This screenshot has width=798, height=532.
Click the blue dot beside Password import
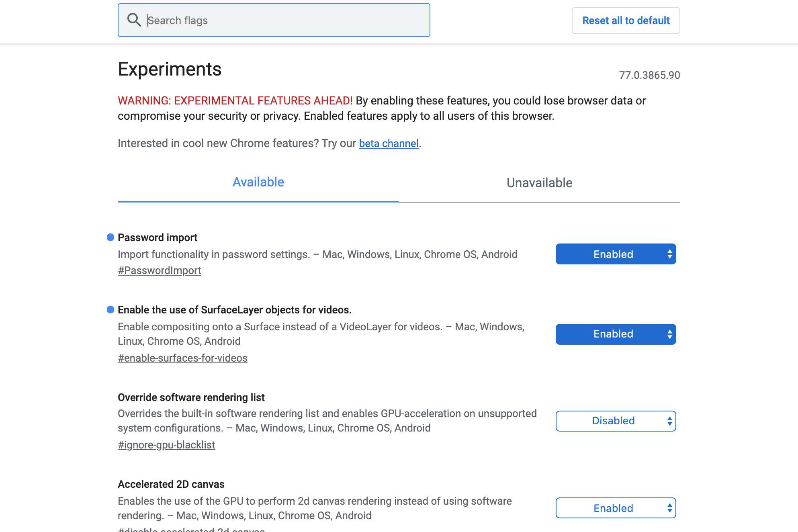[110, 237]
